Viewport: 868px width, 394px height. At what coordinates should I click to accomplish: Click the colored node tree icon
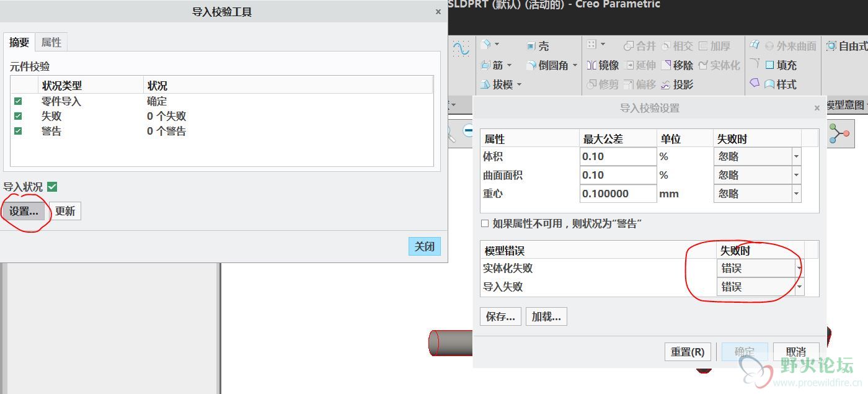[x=838, y=133]
